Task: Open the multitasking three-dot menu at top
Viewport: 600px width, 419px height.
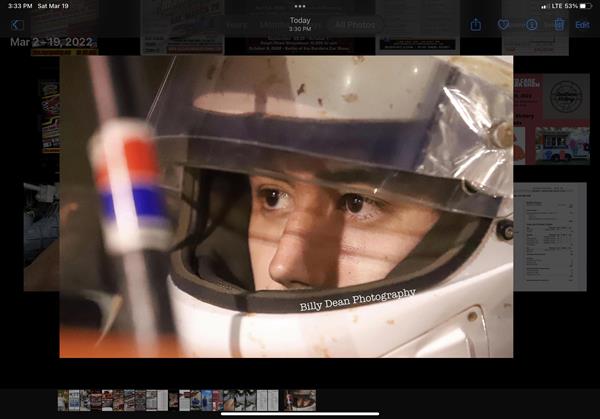Action: (300, 6)
